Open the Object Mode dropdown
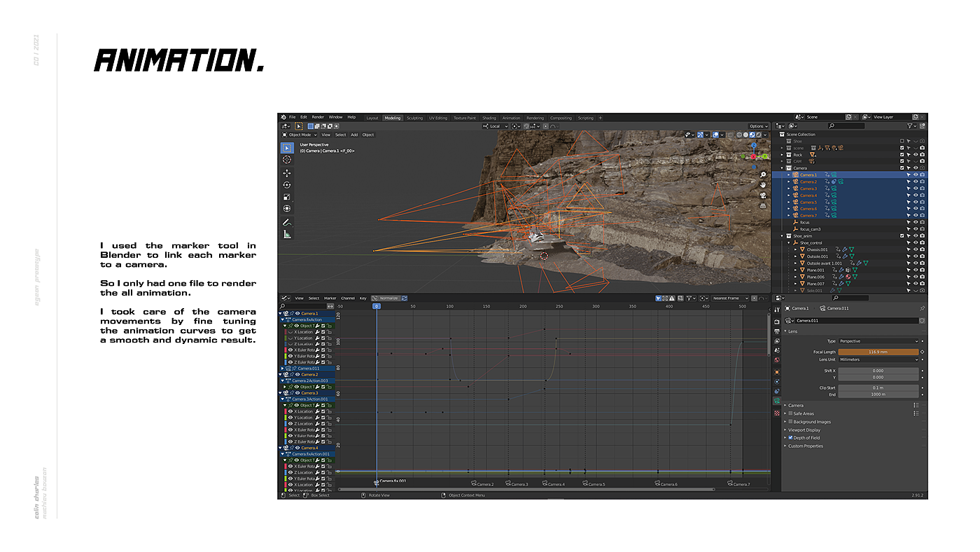The height and width of the screenshot is (552, 980). pyautogui.click(x=300, y=134)
